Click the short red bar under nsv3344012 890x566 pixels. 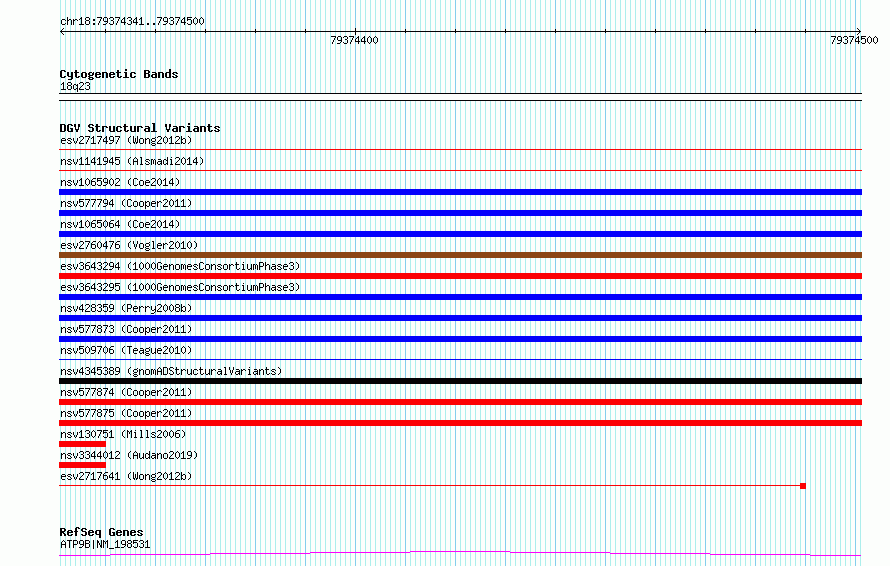[82, 465]
